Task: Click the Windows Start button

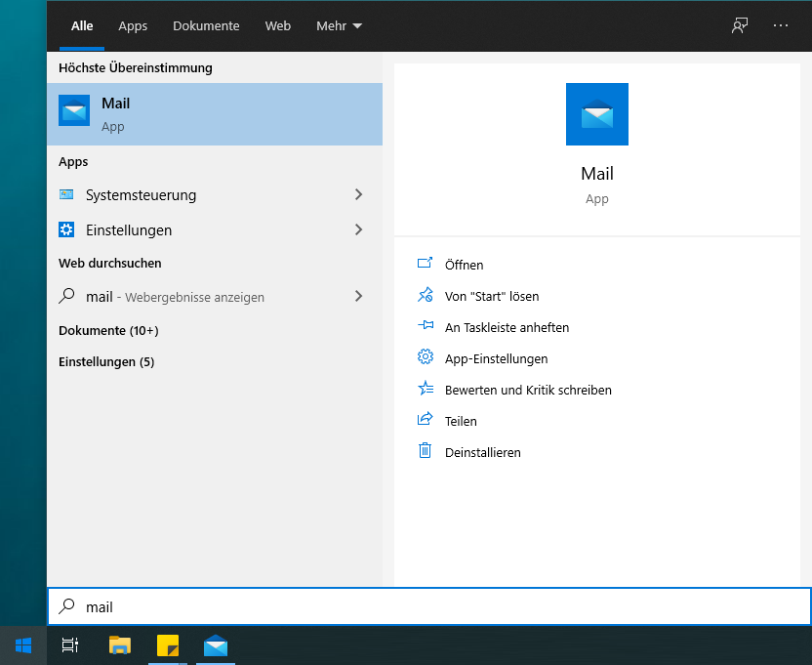Action: click(x=23, y=644)
